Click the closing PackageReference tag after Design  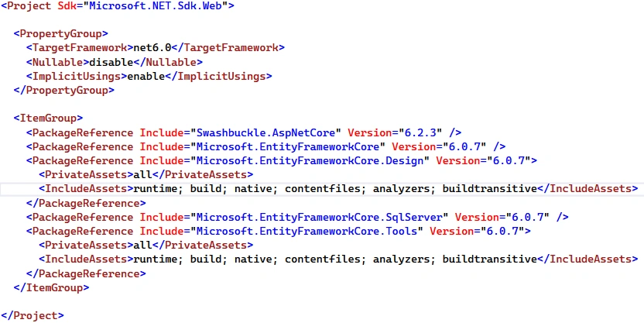coord(86,204)
